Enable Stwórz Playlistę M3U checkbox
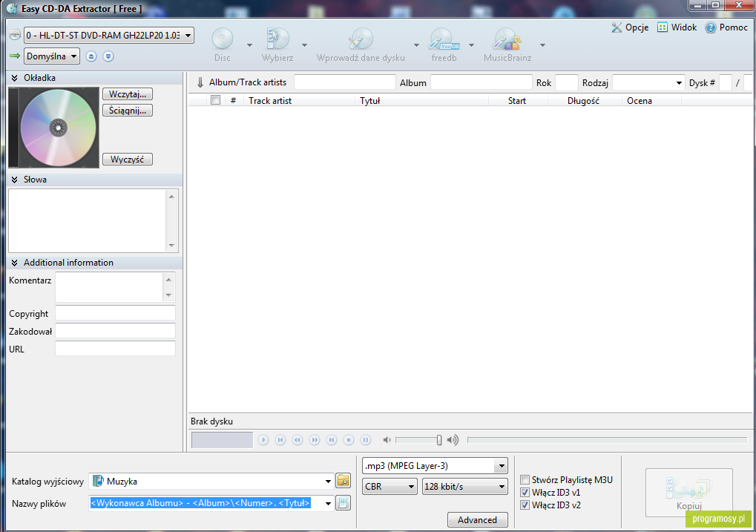This screenshot has height=532, width=756. coord(525,480)
